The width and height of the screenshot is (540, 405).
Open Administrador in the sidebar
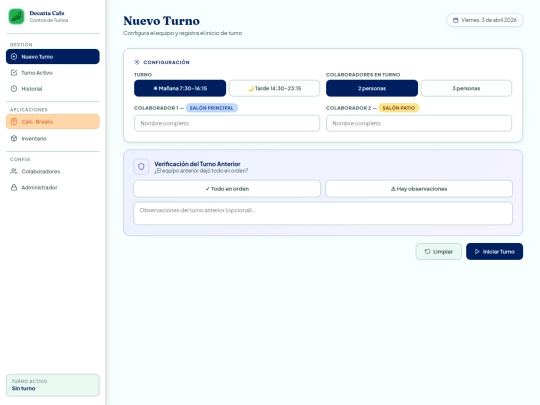[53, 187]
